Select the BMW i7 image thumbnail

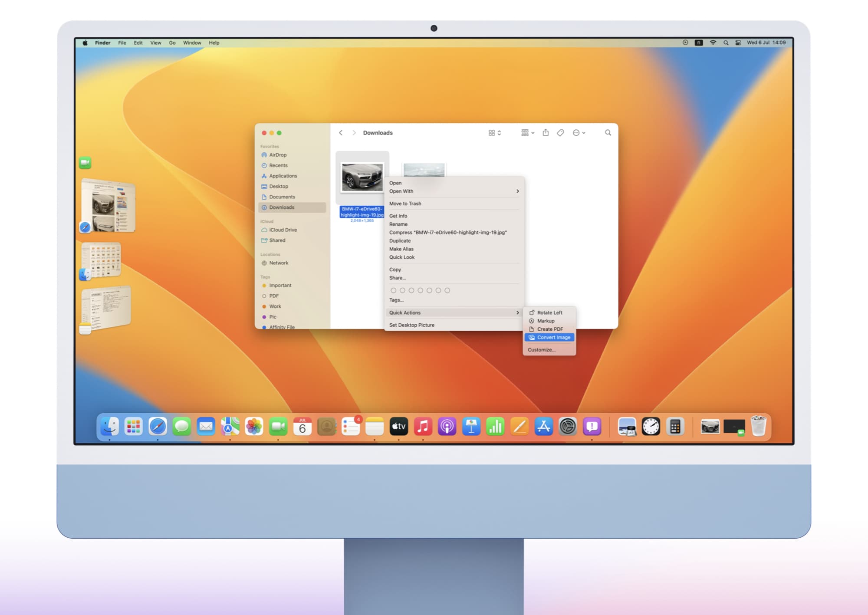tap(362, 177)
